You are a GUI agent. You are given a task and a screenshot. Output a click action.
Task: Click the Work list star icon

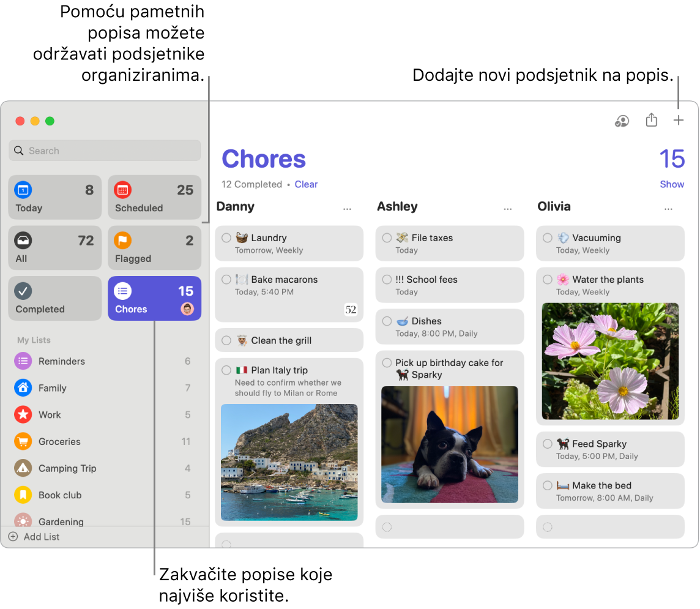(x=23, y=414)
